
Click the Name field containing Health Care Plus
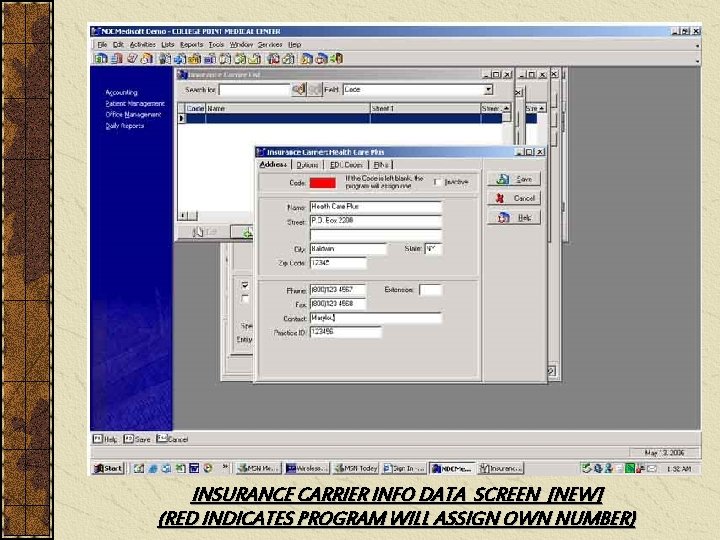point(376,207)
